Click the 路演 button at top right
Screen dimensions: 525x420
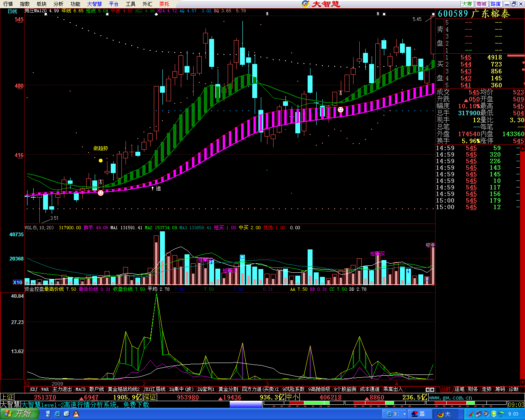point(495,4)
